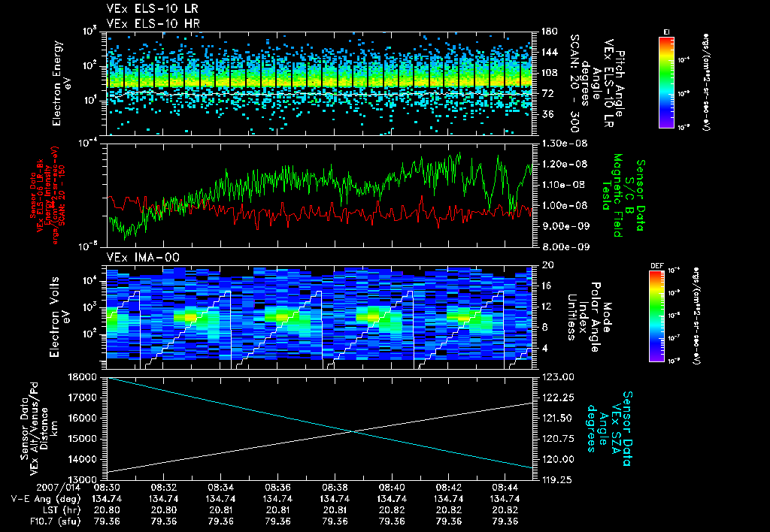Select the "SCAN: 20 - 300" label
The width and height of the screenshot is (770, 532).
tap(574, 83)
